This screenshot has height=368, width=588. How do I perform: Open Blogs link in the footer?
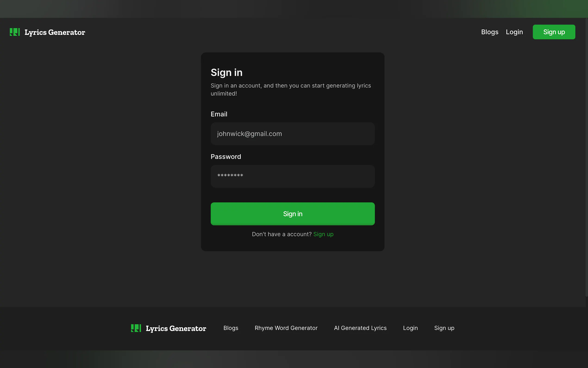coord(231,328)
